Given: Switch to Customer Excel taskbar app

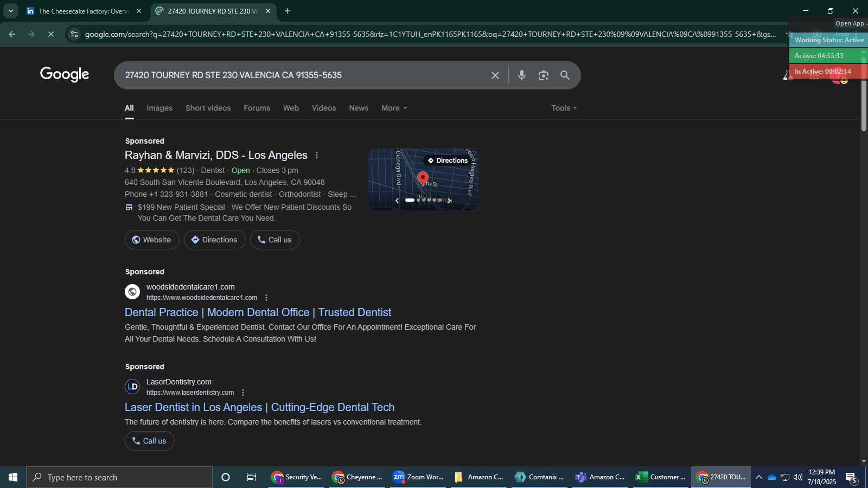Looking at the screenshot, I should point(661,477).
